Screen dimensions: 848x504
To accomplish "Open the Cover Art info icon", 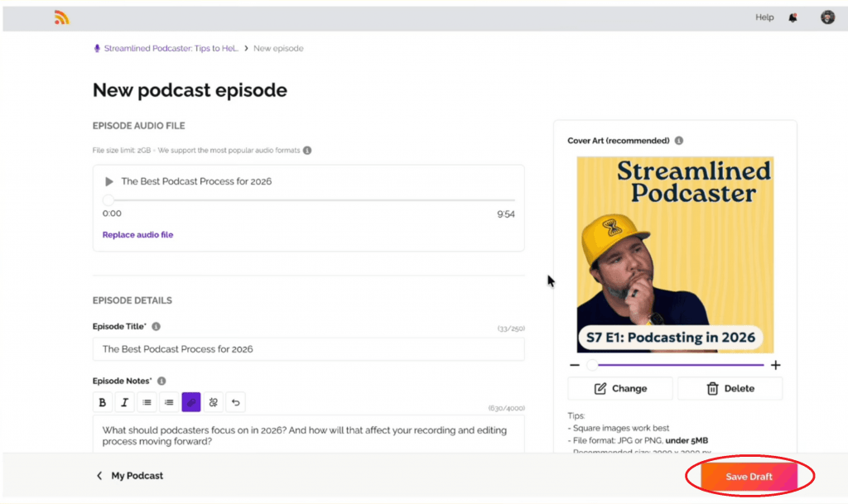I will point(678,140).
